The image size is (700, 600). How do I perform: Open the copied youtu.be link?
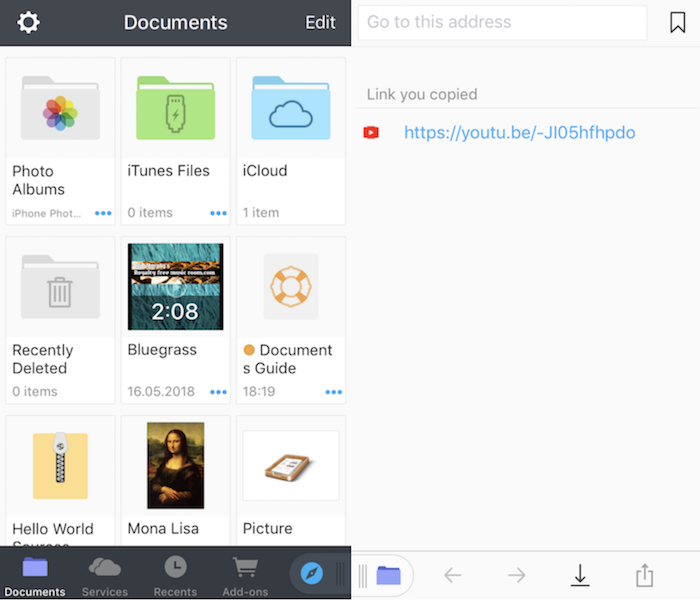click(519, 133)
